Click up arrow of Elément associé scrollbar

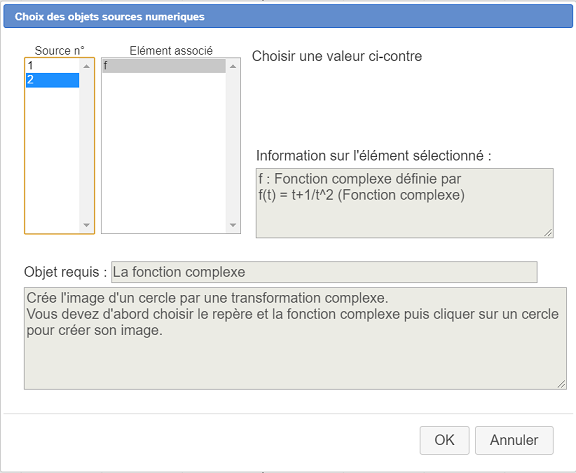point(233,66)
